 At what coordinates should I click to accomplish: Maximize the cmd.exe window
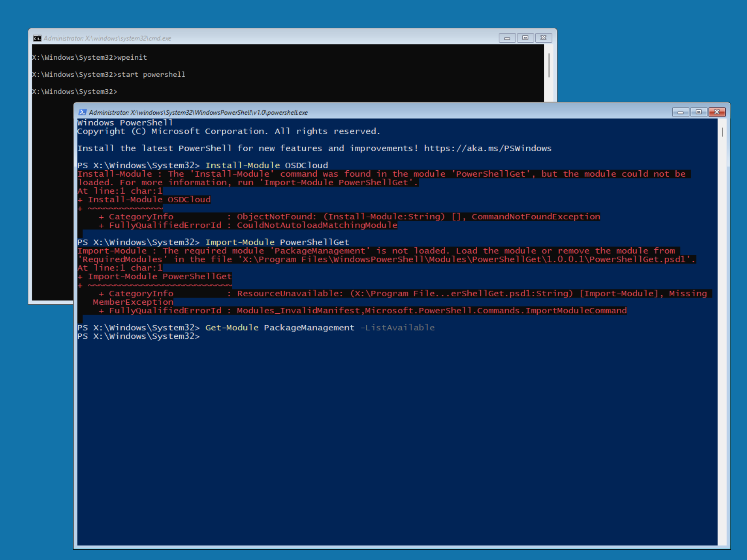pos(525,38)
